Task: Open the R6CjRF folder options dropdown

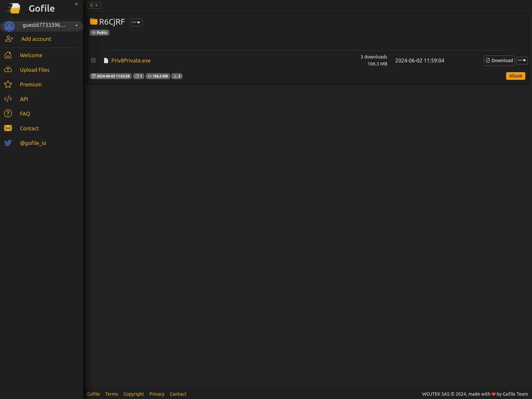Action: (x=136, y=22)
